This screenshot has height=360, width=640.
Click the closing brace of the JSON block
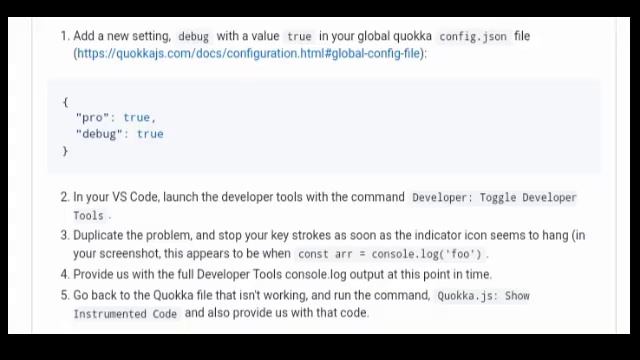65,151
